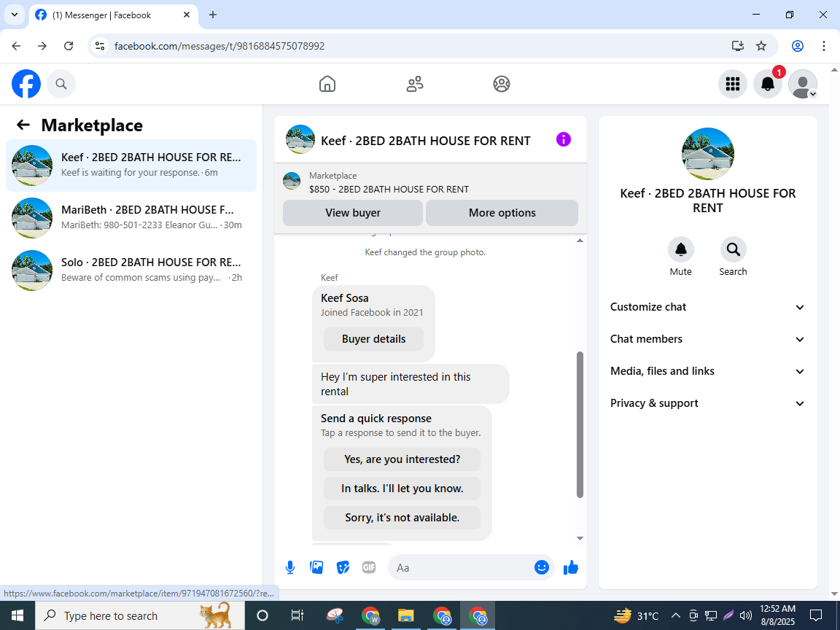
Task: Send quick response Sorry, it's not available.
Action: coord(402,518)
